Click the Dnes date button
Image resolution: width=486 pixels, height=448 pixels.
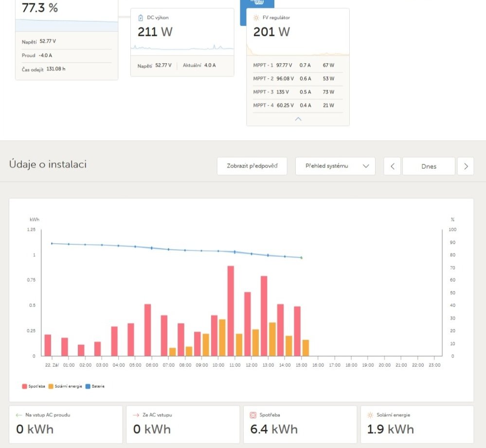(429, 166)
